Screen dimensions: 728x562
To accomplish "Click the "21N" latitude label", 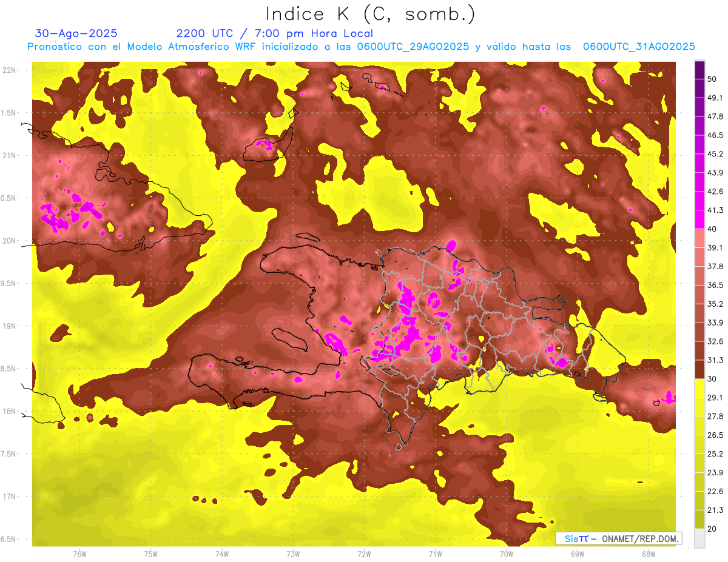I will click(x=10, y=155).
